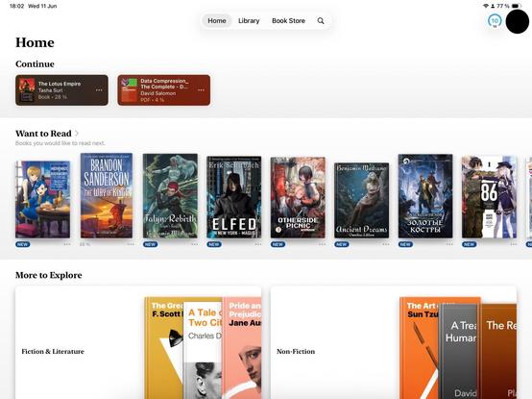Viewport: 532px width, 399px height.
Task: Tap NEW badge under Ancient Dreams
Action: (x=342, y=244)
